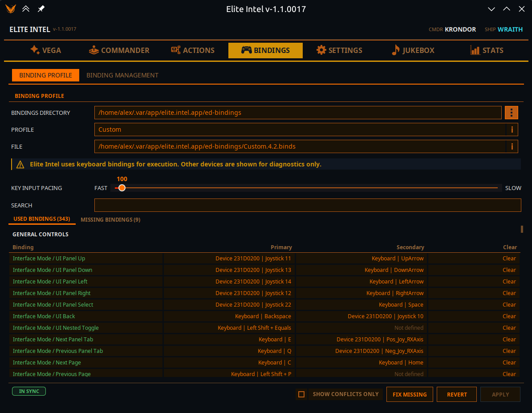
Task: Click the BINDINGS DIRECTORY path field
Action: click(298, 113)
